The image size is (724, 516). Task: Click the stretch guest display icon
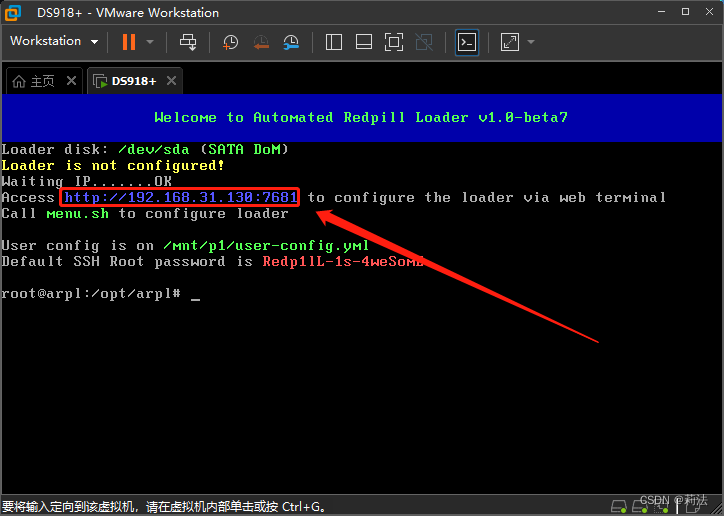pyautogui.click(x=510, y=42)
